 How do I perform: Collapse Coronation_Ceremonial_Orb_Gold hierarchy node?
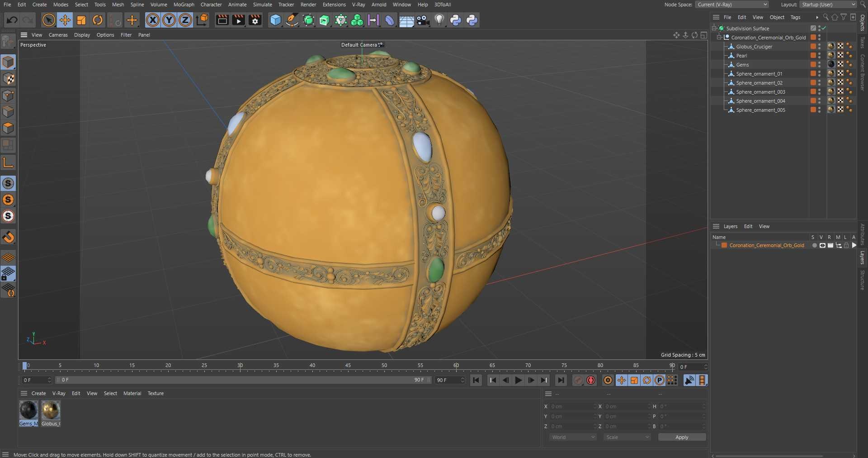[x=719, y=37]
